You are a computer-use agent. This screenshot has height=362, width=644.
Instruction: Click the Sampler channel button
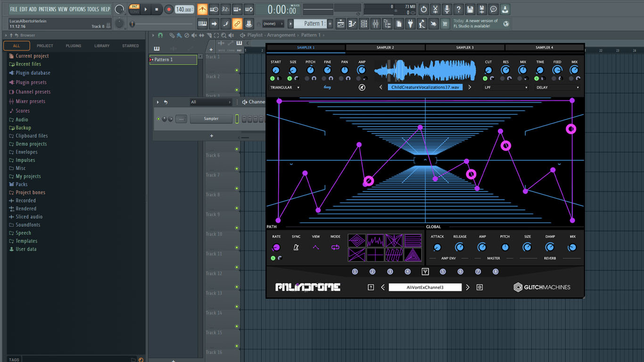pyautogui.click(x=211, y=119)
